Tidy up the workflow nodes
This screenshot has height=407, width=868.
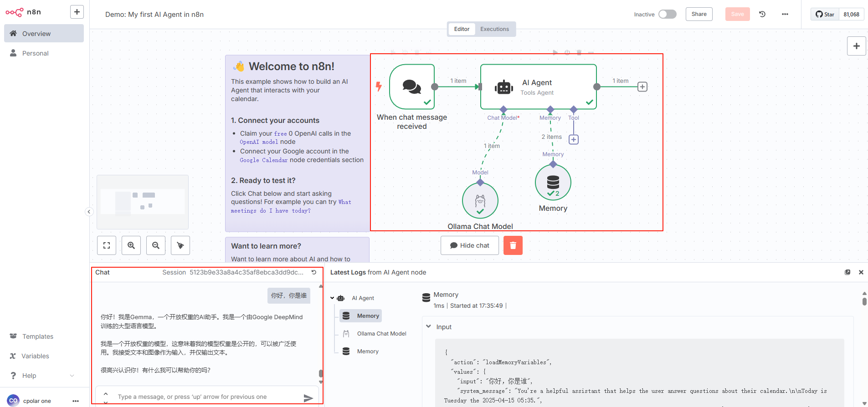(180, 245)
